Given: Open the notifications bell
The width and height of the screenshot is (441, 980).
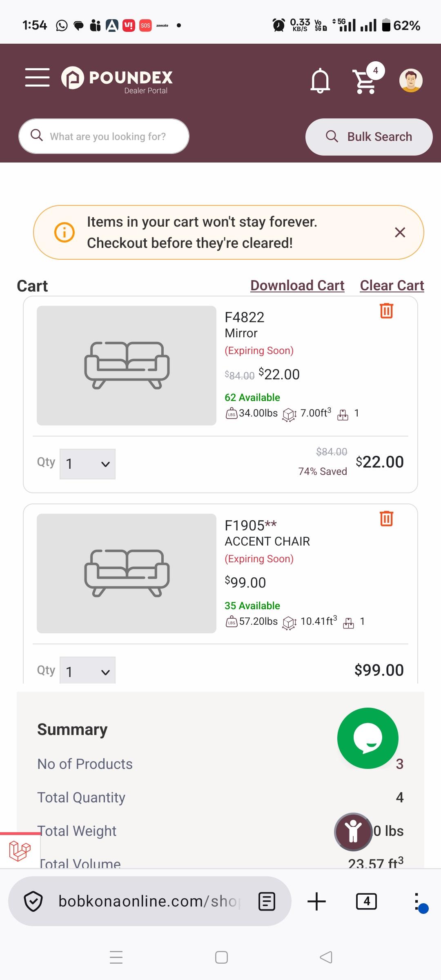Looking at the screenshot, I should pos(320,80).
